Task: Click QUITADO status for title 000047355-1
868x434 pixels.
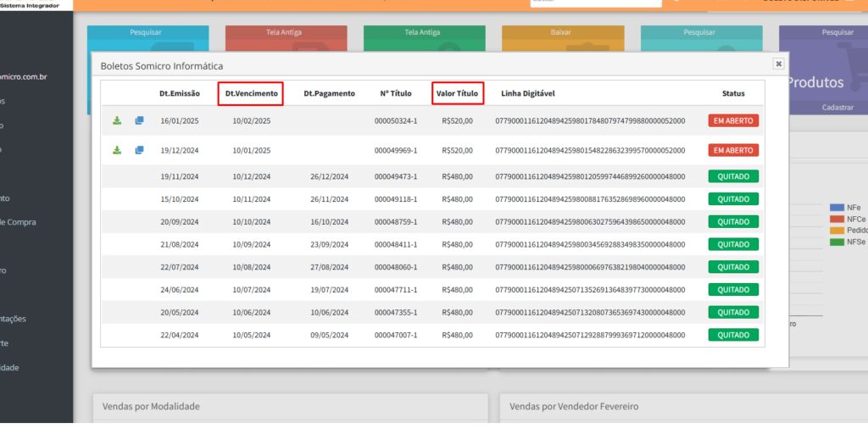Action: (733, 312)
